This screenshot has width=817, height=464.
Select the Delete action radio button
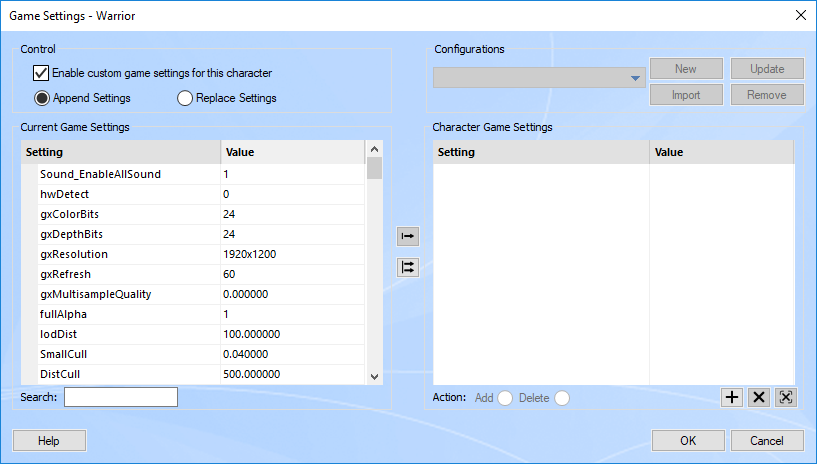[562, 398]
